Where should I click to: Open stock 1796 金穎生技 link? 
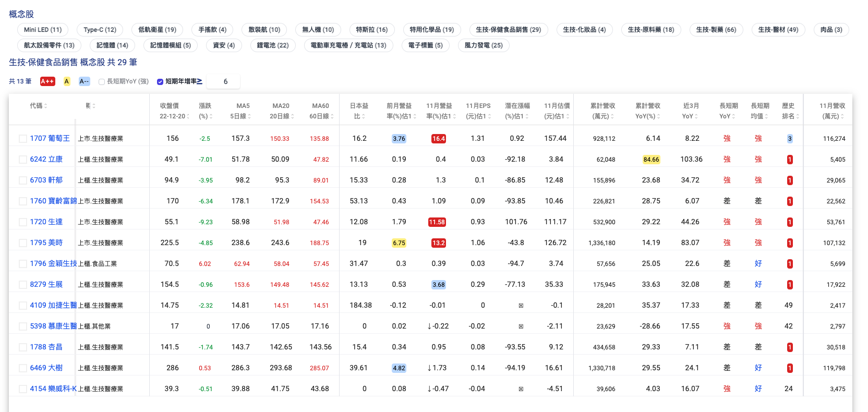click(x=53, y=263)
